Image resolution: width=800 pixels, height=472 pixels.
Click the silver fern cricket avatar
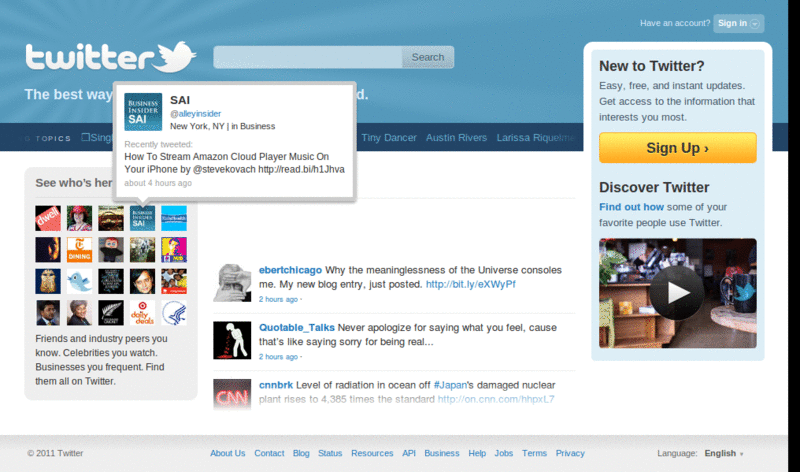click(x=111, y=313)
